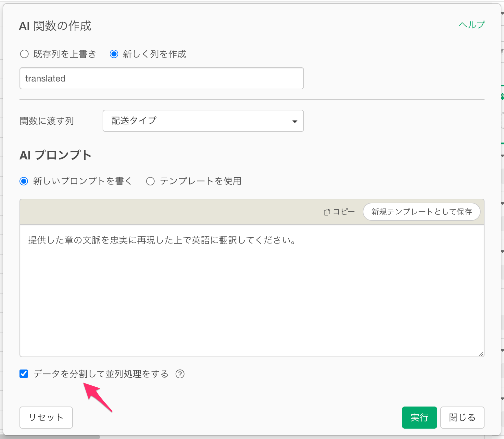This screenshot has width=504, height=439.
Task: Click the topmost arrow behind the dialog's right edge
Action: 502,14
